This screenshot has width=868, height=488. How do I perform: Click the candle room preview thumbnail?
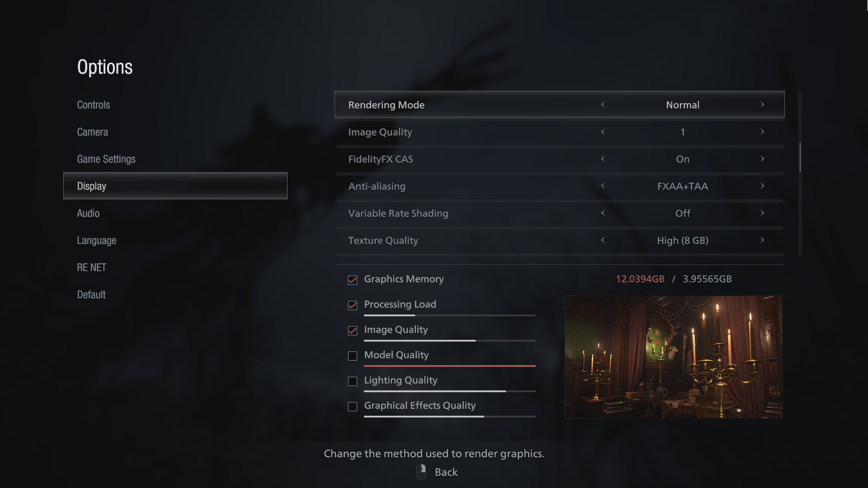(674, 357)
